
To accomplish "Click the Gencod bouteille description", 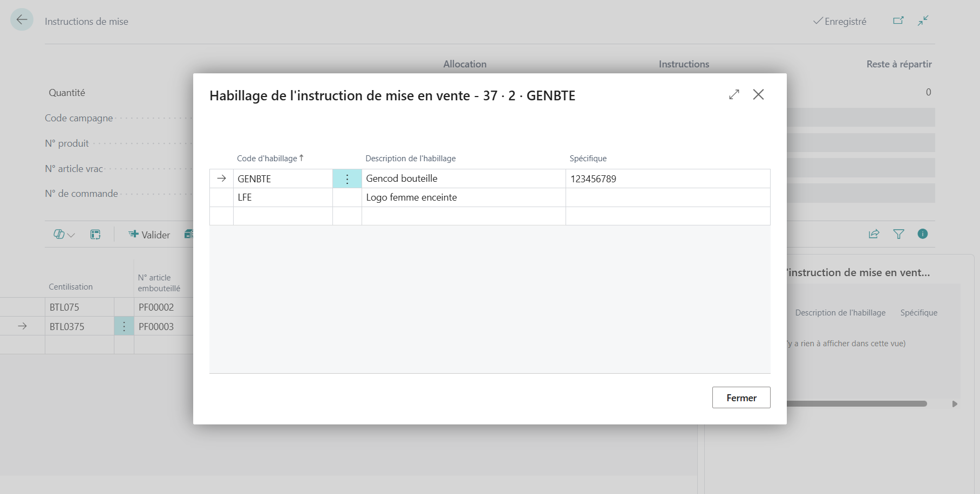I will click(464, 179).
